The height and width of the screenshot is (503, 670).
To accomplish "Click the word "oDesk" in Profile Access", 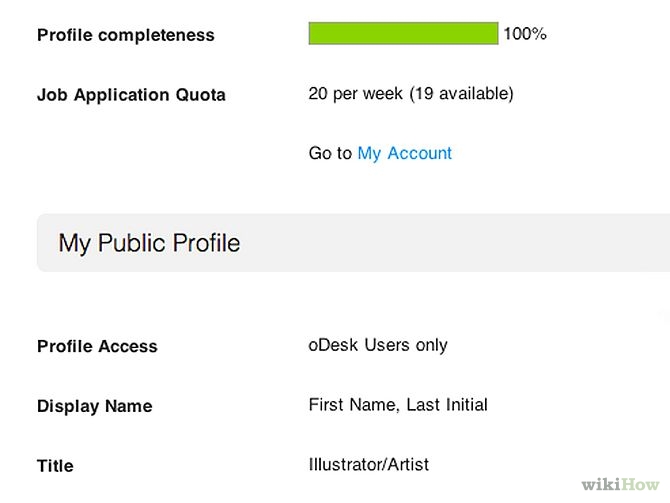I will [x=333, y=345].
